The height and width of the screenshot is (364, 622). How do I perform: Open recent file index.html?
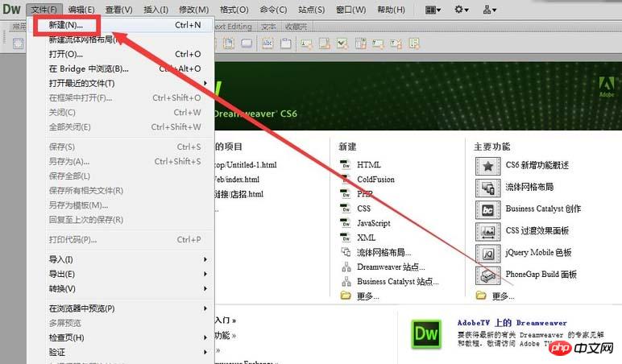(237, 180)
